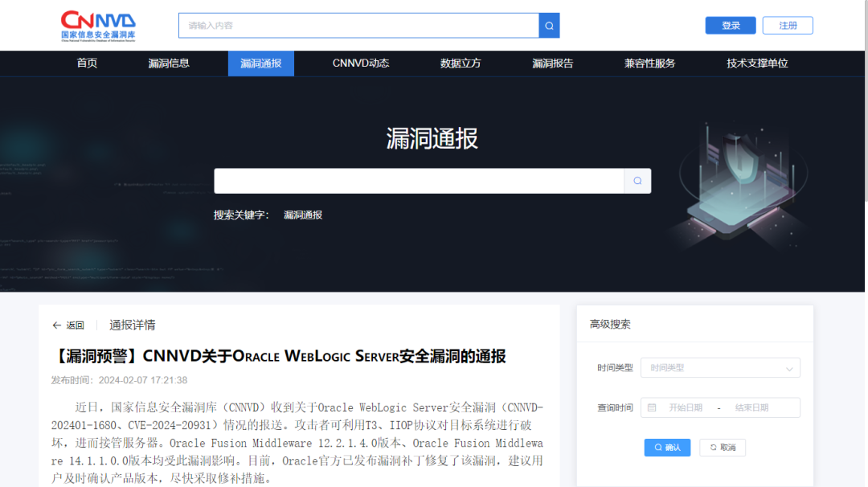Open the dropdown chevron for time type
The image size is (868, 487).
pyautogui.click(x=788, y=369)
